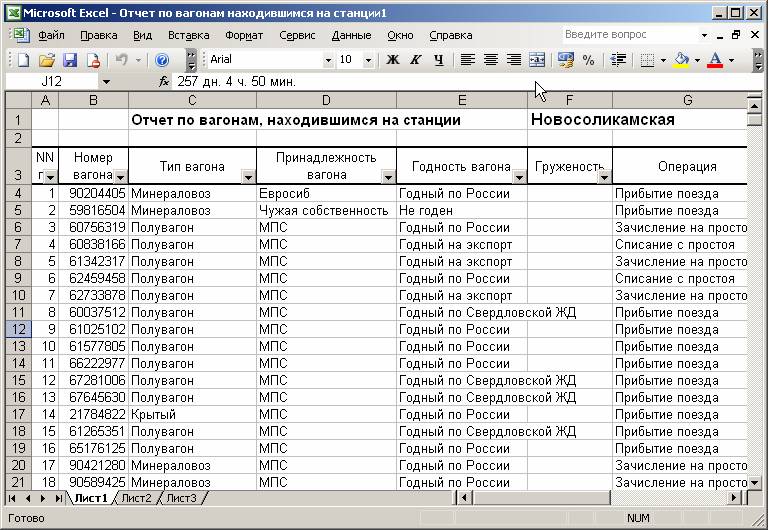Select column D header
The image size is (768, 530).
point(326,100)
